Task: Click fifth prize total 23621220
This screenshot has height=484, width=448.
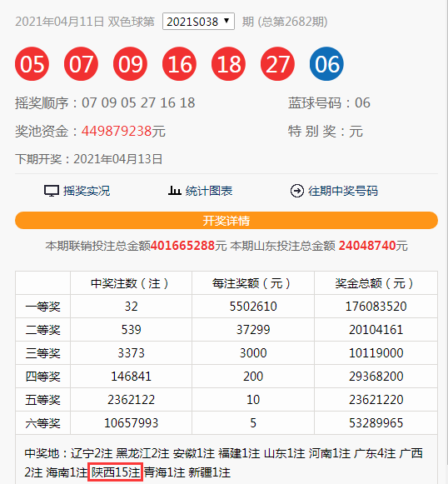Action: [x=376, y=400]
